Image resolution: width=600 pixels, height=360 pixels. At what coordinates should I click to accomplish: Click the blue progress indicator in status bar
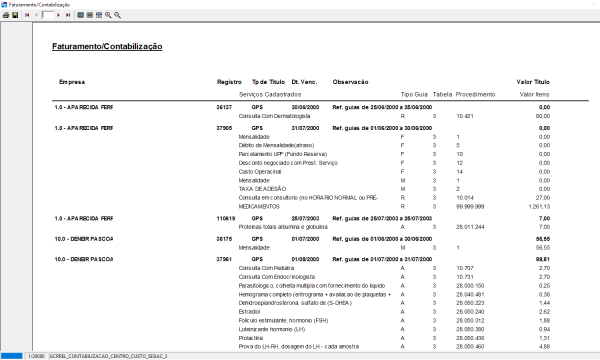coord(12,356)
